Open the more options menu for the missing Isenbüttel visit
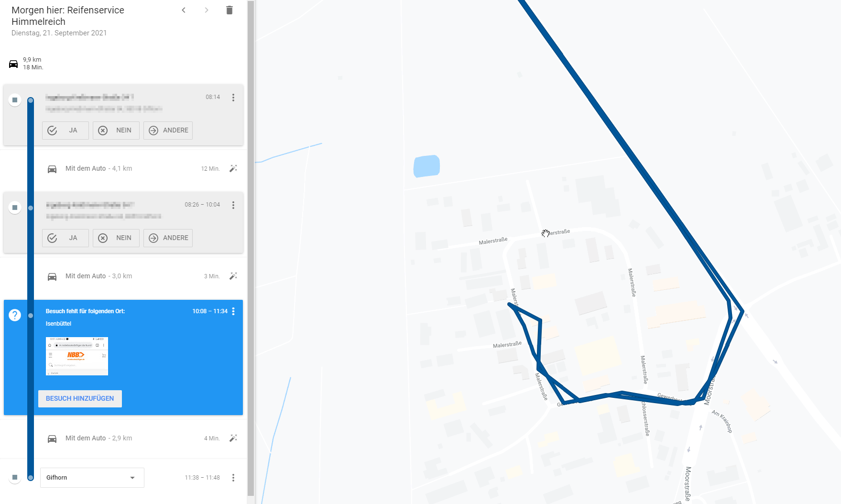Viewport: 841px width, 504px height. (233, 311)
